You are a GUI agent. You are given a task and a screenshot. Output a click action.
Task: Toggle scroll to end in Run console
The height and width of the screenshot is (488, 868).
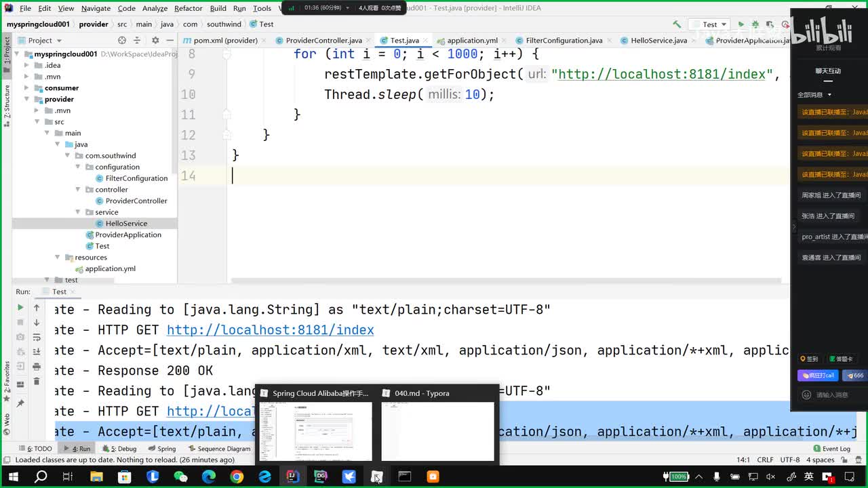coord(37,352)
